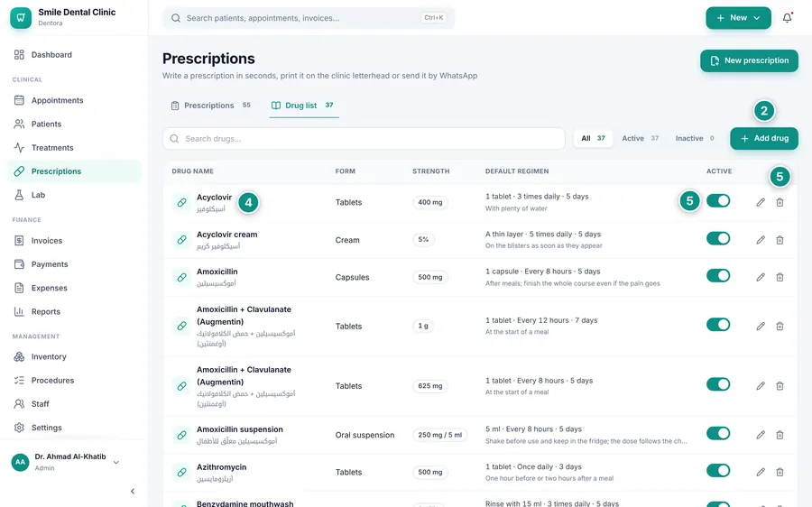Open Patients page
Viewport: 812px width, 507px height.
click(x=74, y=124)
